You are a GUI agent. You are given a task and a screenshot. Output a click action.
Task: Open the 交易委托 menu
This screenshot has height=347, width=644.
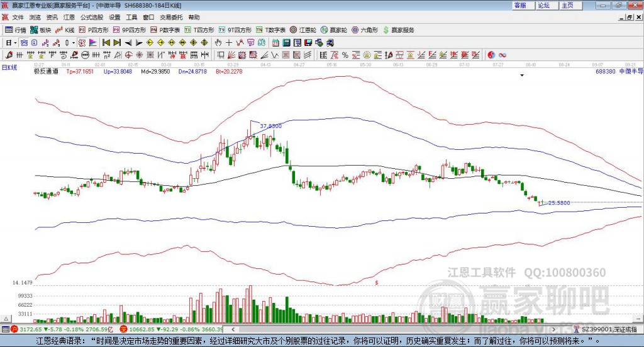click(171, 18)
